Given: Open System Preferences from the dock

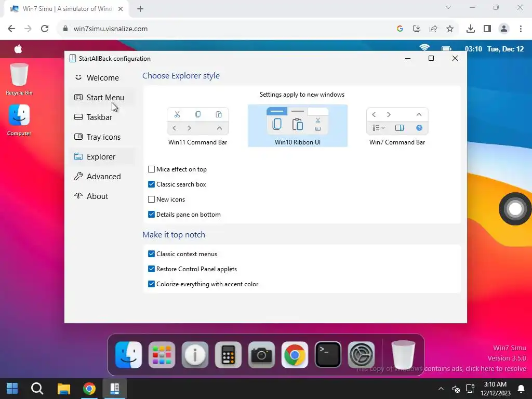Looking at the screenshot, I should [x=362, y=355].
